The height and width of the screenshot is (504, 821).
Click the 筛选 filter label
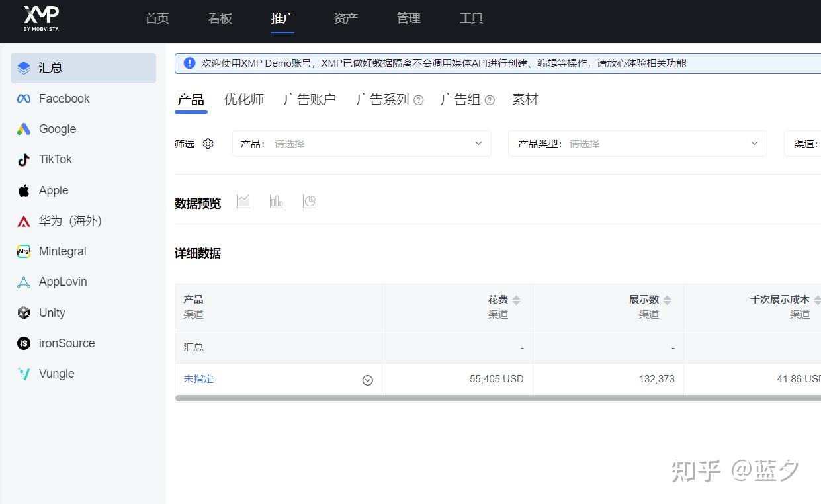tap(185, 144)
